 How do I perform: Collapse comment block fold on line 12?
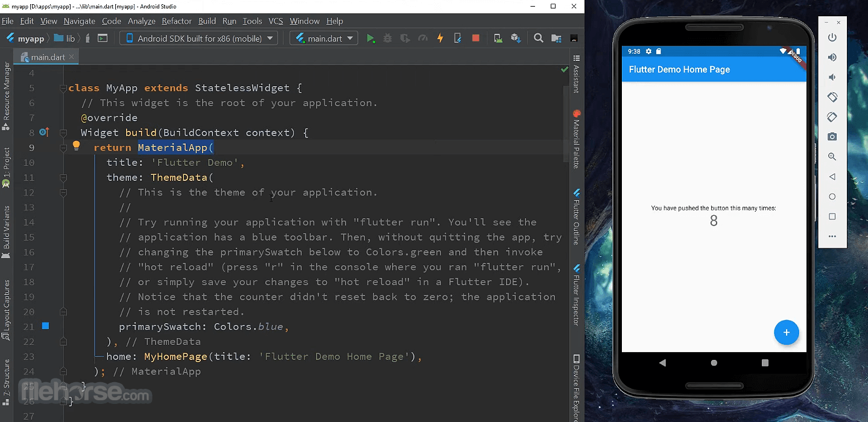click(x=63, y=193)
